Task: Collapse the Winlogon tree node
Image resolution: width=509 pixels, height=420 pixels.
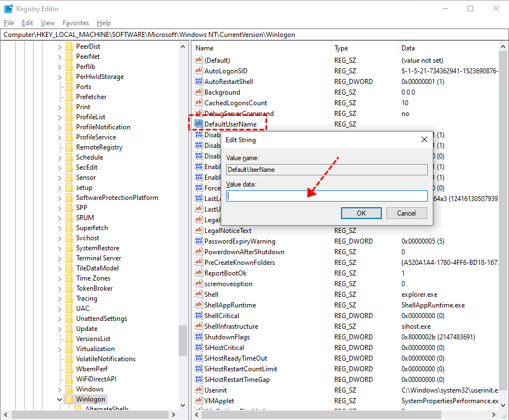Action: tap(59, 399)
